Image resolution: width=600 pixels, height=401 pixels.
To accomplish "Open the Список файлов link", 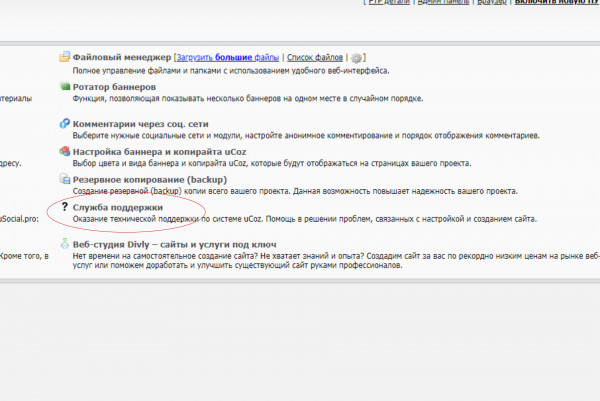I will (x=315, y=57).
